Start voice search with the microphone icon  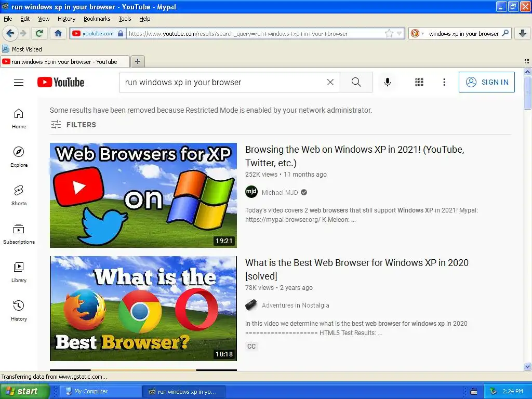[388, 82]
